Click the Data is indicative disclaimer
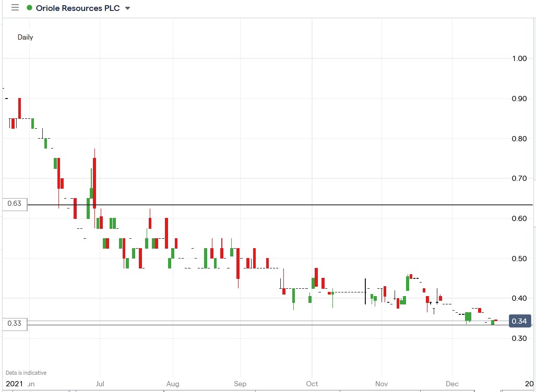The width and height of the screenshot is (536, 392). 25,372
